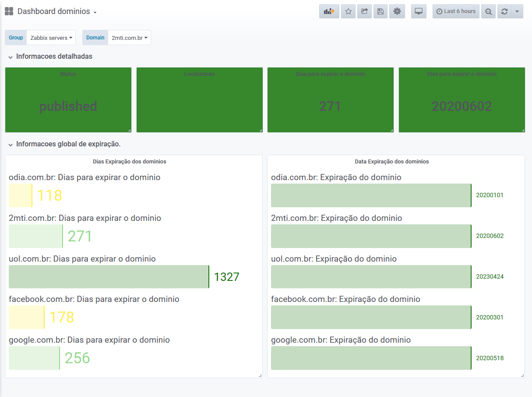
Task: Open the Last 6 hours time picker
Action: coord(456,11)
